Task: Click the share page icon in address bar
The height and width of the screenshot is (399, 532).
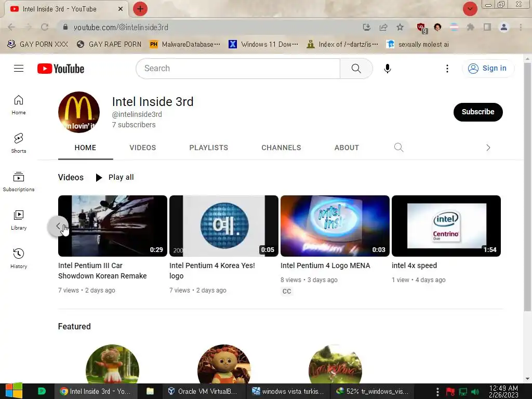Action: pyautogui.click(x=383, y=27)
